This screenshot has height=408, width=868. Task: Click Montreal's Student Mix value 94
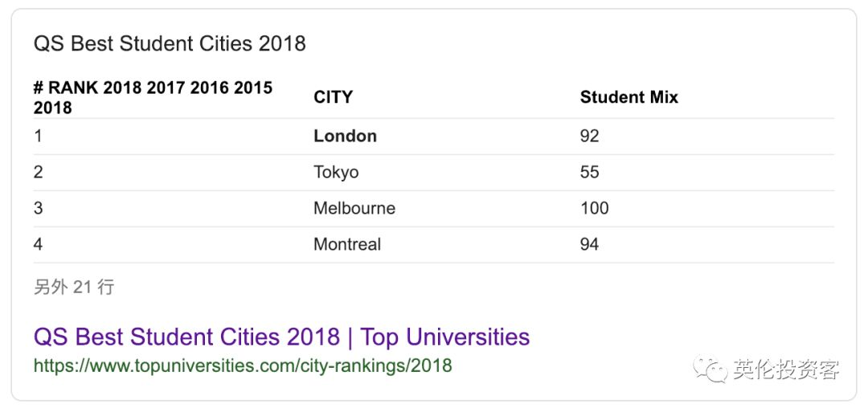(x=589, y=244)
